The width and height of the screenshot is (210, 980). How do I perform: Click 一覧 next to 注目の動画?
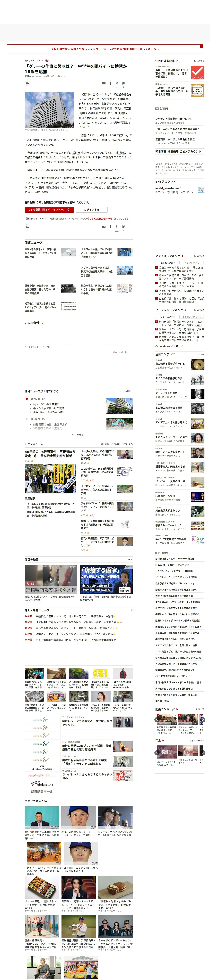(x=130, y=560)
